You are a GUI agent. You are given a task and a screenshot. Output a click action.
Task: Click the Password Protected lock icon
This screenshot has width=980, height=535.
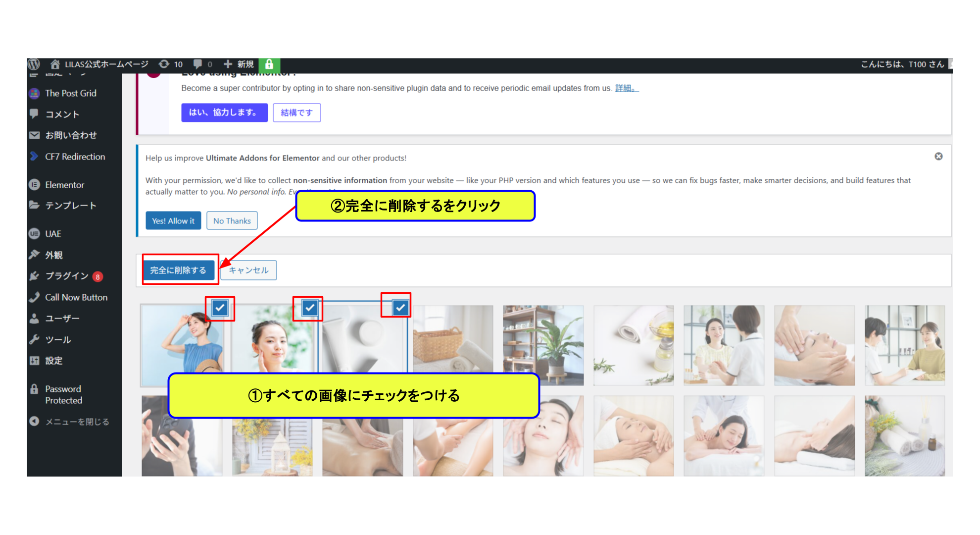coord(34,389)
